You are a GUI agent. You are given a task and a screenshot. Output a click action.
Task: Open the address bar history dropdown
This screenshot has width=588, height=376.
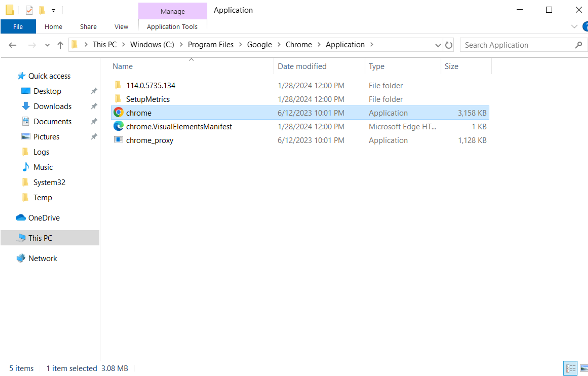438,45
